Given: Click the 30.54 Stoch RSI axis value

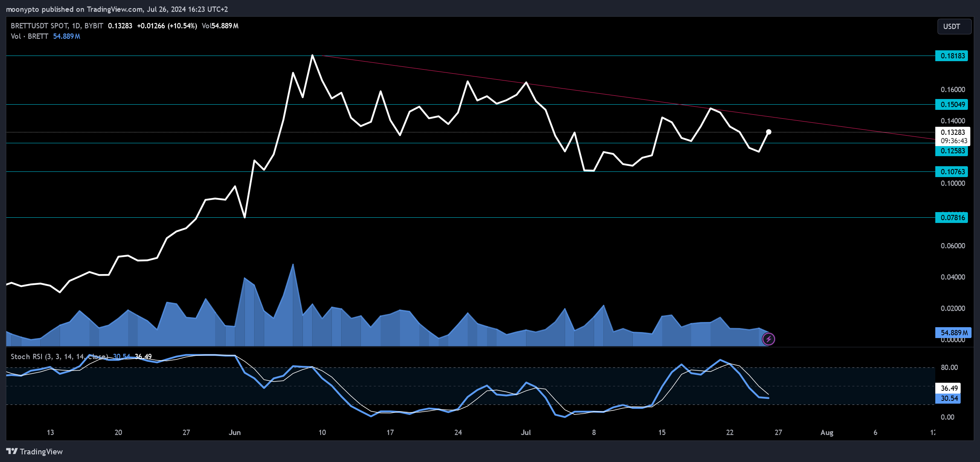Looking at the screenshot, I should tap(948, 398).
